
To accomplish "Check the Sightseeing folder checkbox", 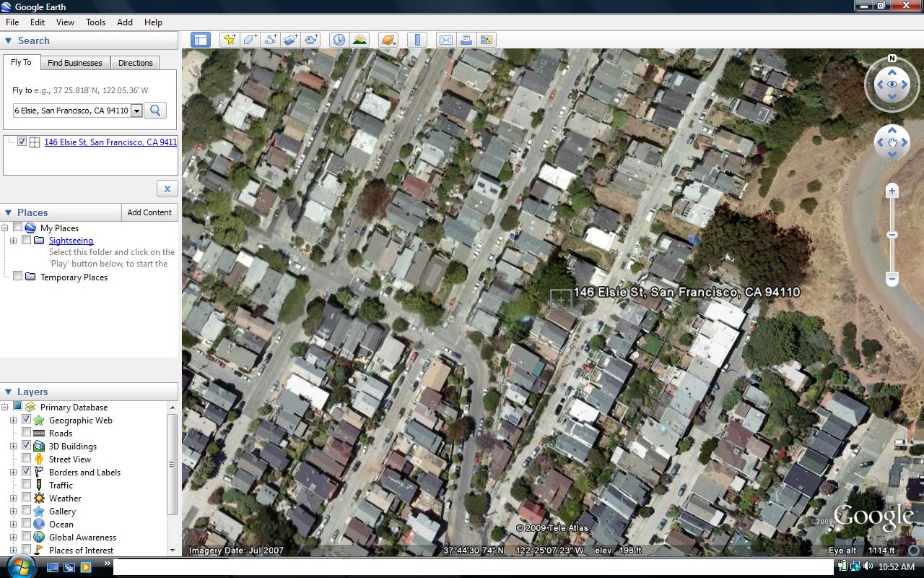I will (27, 240).
